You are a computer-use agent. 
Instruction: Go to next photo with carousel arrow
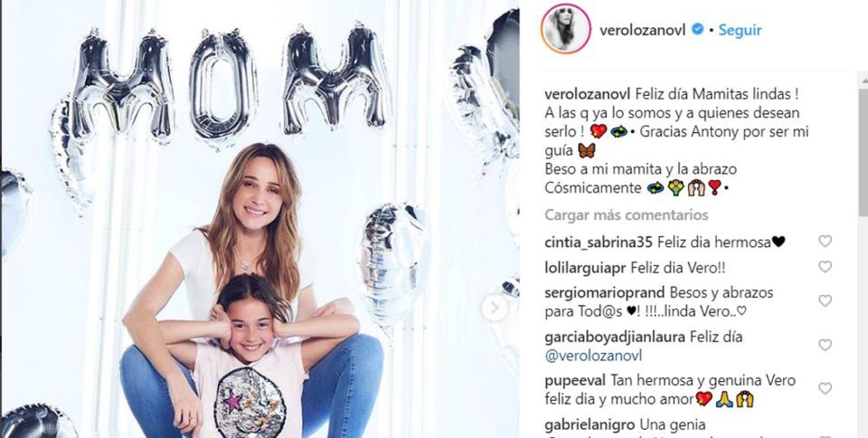point(495,308)
